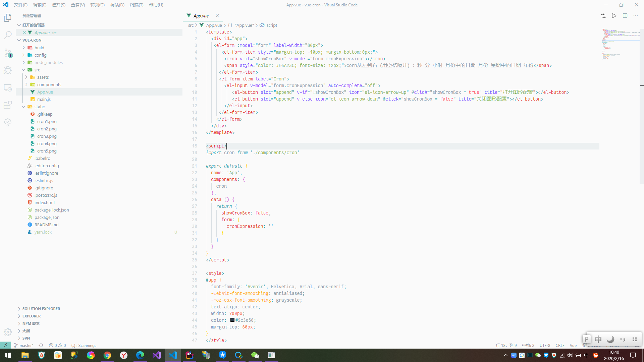The width and height of the screenshot is (644, 362).
Task: Open the Search view in activity bar
Action: [x=8, y=35]
